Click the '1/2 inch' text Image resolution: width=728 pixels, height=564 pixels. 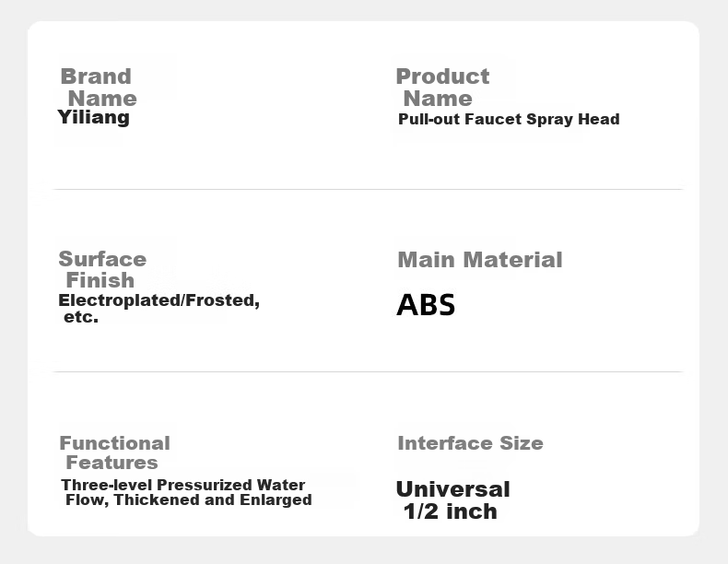(x=451, y=511)
